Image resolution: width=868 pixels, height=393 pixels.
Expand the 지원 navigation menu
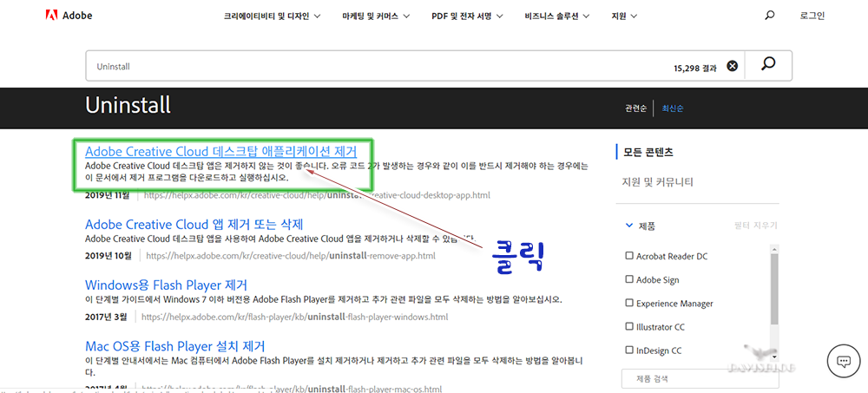pos(624,16)
